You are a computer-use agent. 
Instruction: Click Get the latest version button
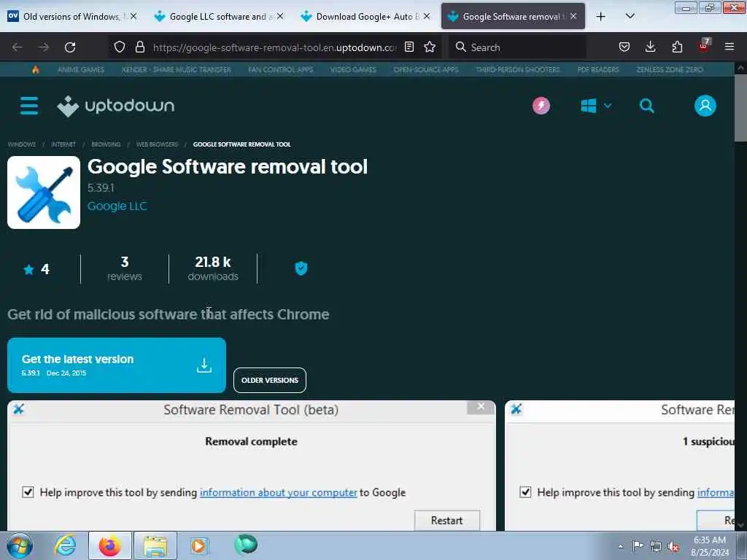pos(117,365)
